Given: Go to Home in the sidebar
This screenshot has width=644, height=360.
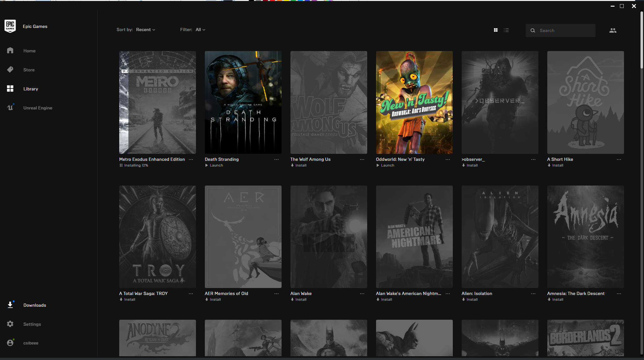Looking at the screenshot, I should coord(29,51).
